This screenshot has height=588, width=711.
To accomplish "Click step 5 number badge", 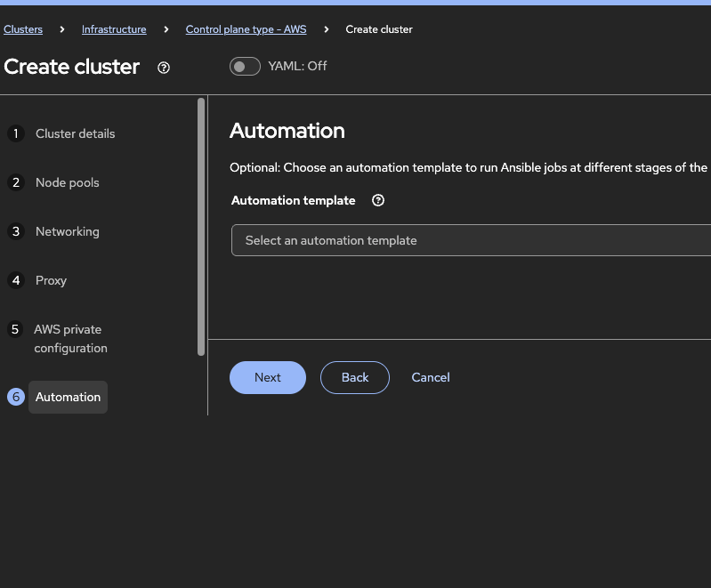I will point(15,329).
